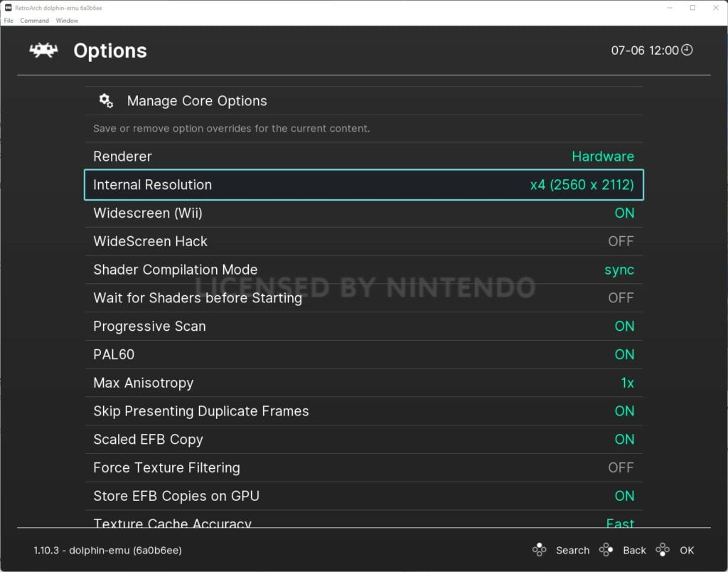Viewport: 728px width, 572px height.
Task: Open the Window menu
Action: [x=67, y=21]
